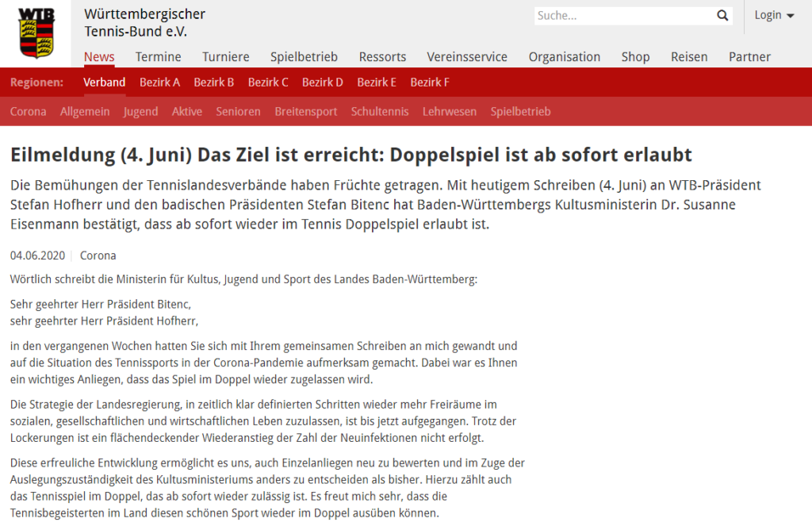The width and height of the screenshot is (812, 526).
Task: Open the Turniere menu
Action: pyautogui.click(x=226, y=56)
